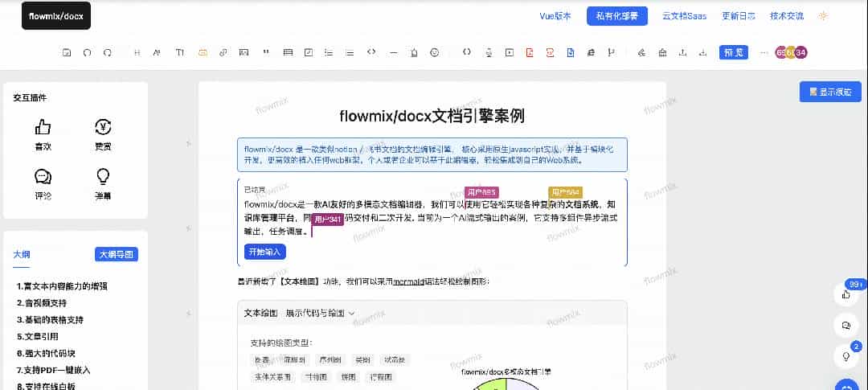868x390 pixels.
Task: Insert a horizontal divider line
Action: tap(394, 52)
